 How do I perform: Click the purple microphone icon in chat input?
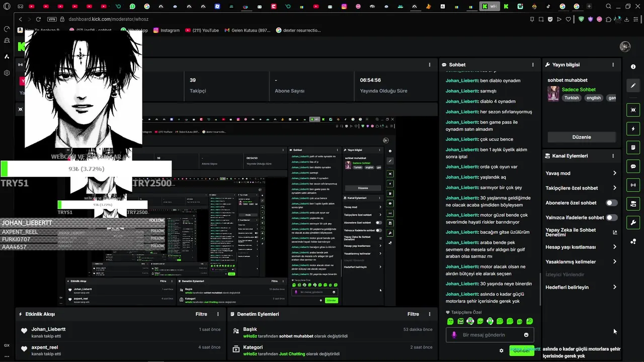coord(454,335)
